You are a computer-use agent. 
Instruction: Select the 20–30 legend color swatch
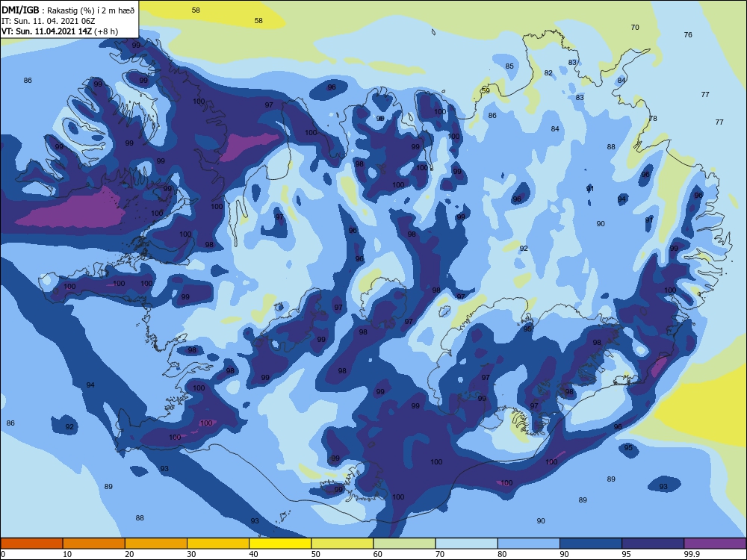click(x=156, y=544)
